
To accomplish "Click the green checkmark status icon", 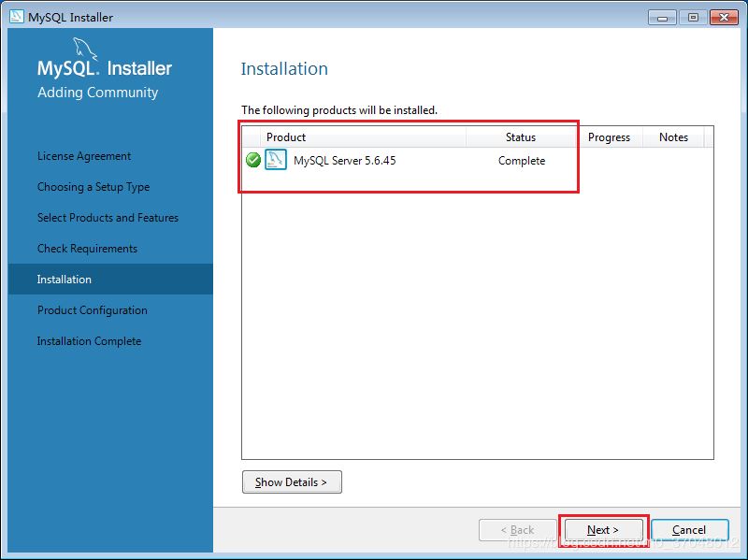I will tap(252, 161).
